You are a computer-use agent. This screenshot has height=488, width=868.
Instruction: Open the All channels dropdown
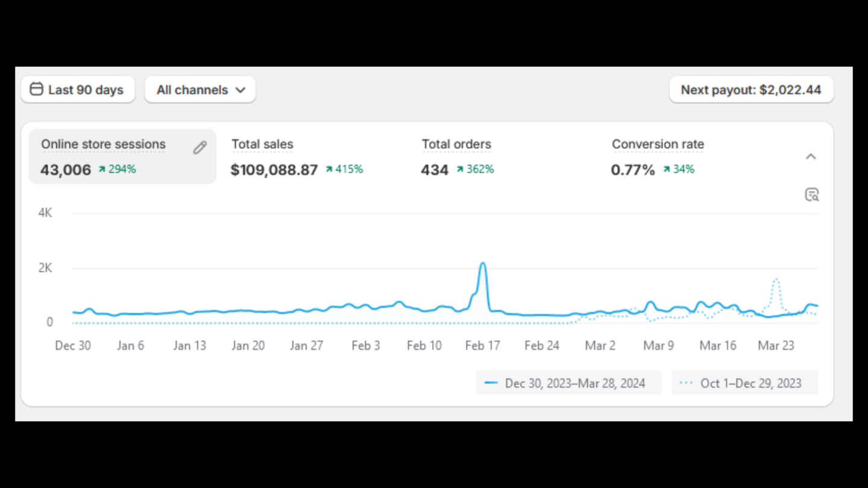pos(200,90)
